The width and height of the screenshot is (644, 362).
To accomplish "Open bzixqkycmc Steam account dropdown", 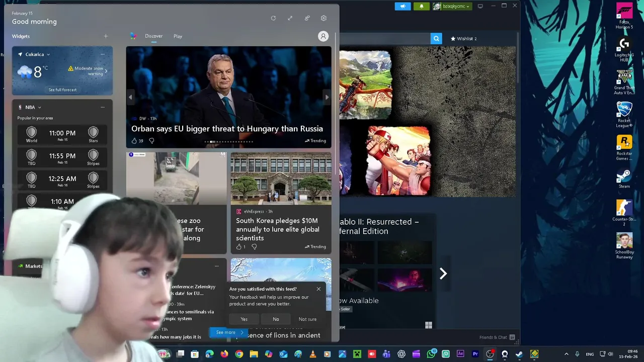I will coord(452,6).
